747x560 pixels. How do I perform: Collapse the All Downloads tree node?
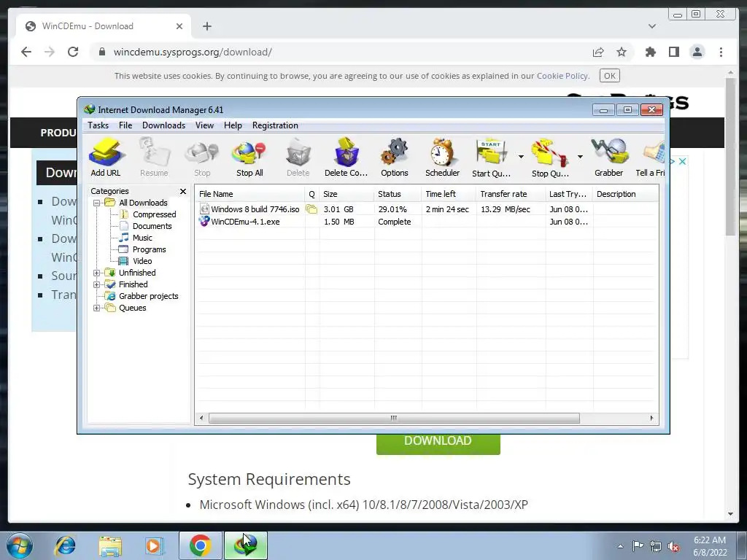pyautogui.click(x=97, y=203)
